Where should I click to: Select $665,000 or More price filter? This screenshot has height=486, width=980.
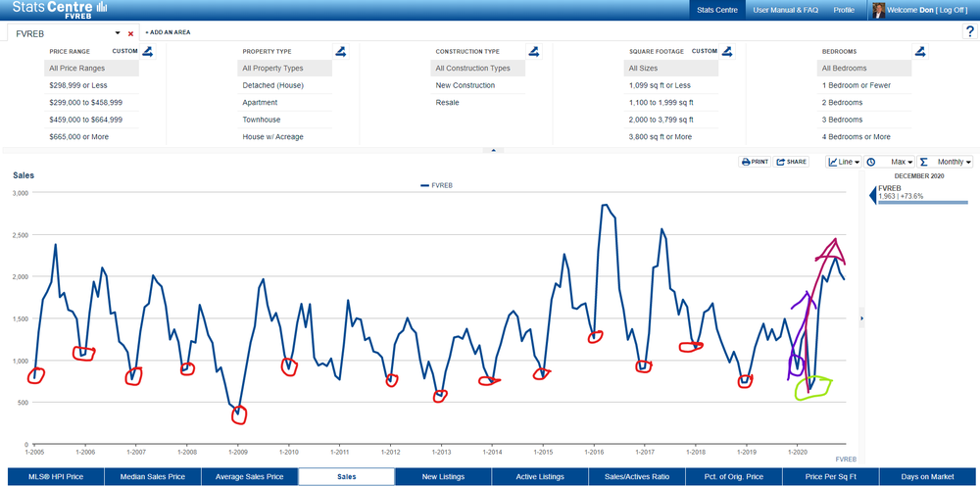[91, 137]
